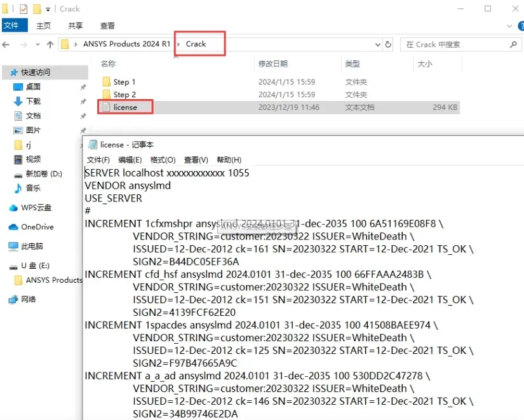The width and height of the screenshot is (524, 420).
Task: Open 文档 in the navigation pane
Action: click(x=33, y=116)
